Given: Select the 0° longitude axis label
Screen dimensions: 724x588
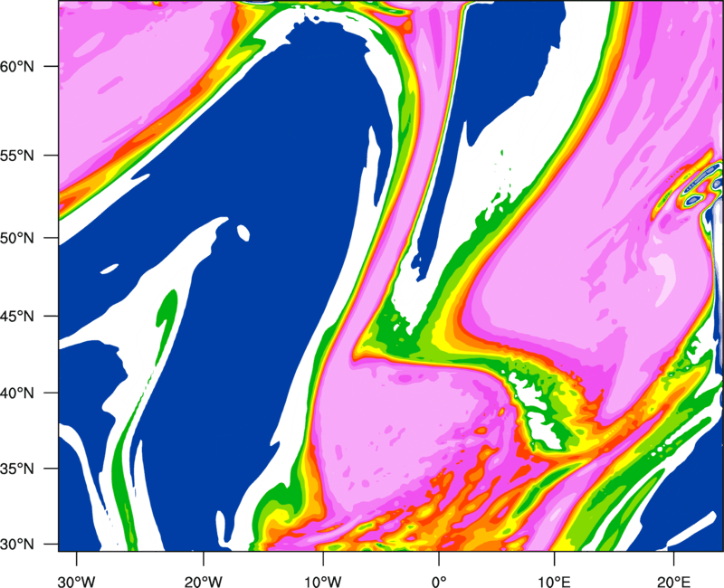Looking at the screenshot, I should coord(439,582).
